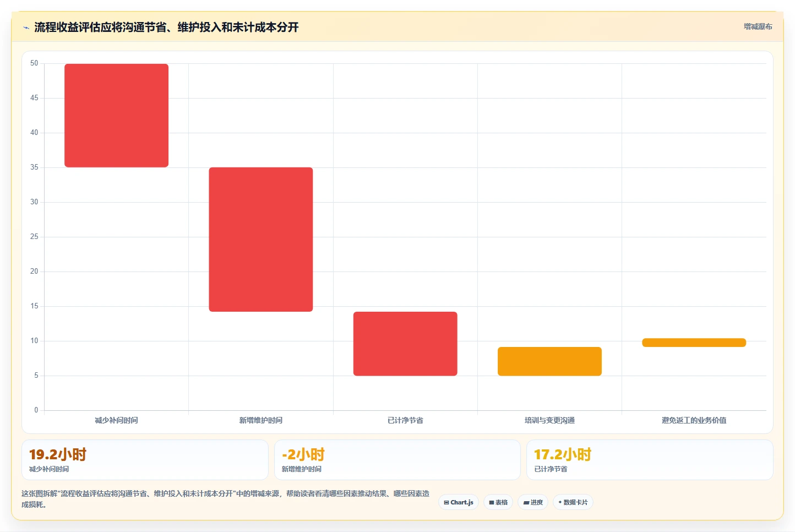Click the 17.2小时 data card value
795x532 pixels.
(x=563, y=454)
